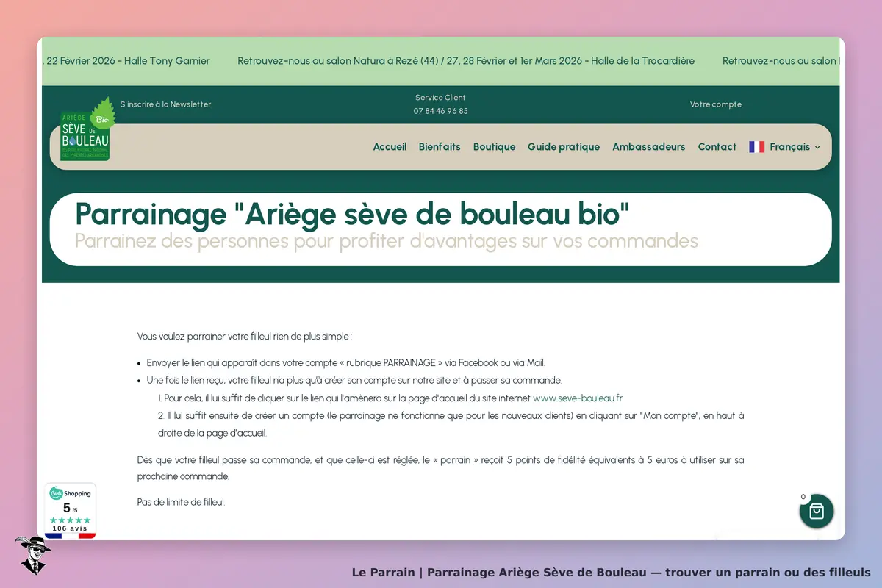The width and height of the screenshot is (882, 588).
Task: Click the bullet Une fois le lien reçu
Action: [354, 381]
